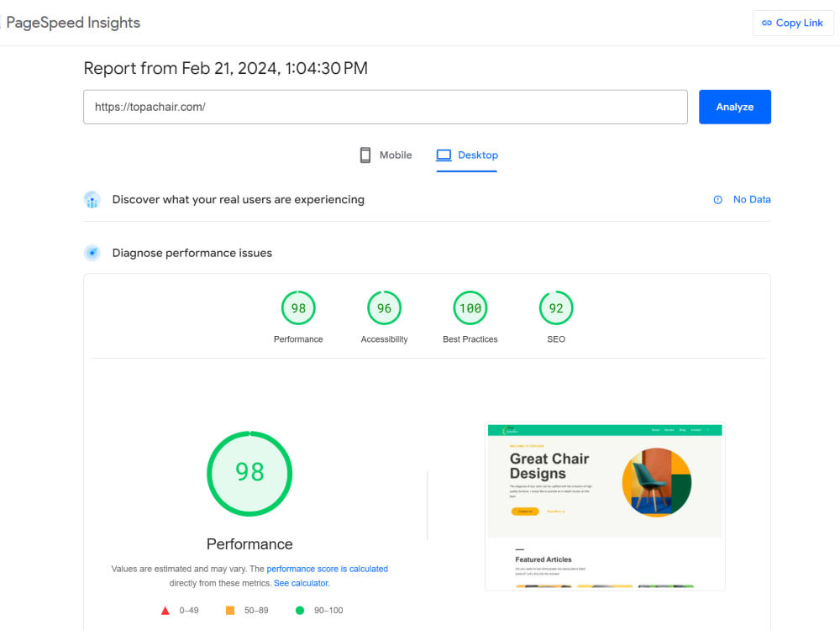
Task: Open the performance score is calculated link
Action: 328,569
